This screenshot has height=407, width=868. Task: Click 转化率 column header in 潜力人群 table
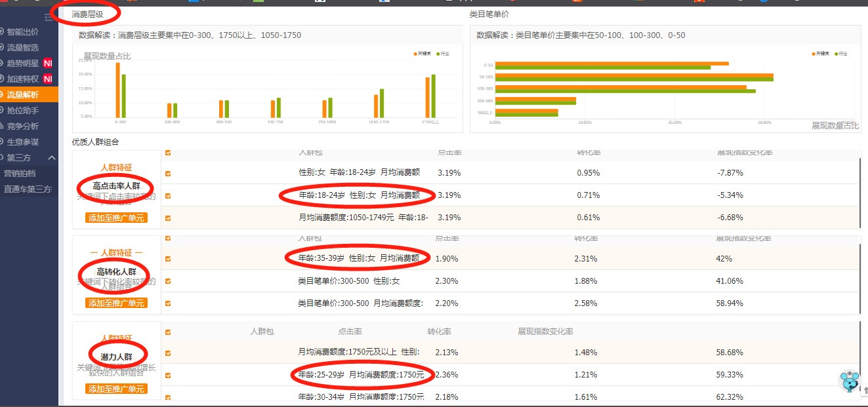coord(439,332)
